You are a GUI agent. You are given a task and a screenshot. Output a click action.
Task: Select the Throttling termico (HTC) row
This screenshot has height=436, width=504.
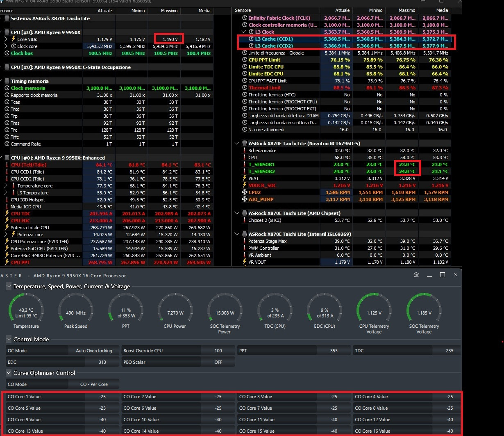[x=343, y=95]
